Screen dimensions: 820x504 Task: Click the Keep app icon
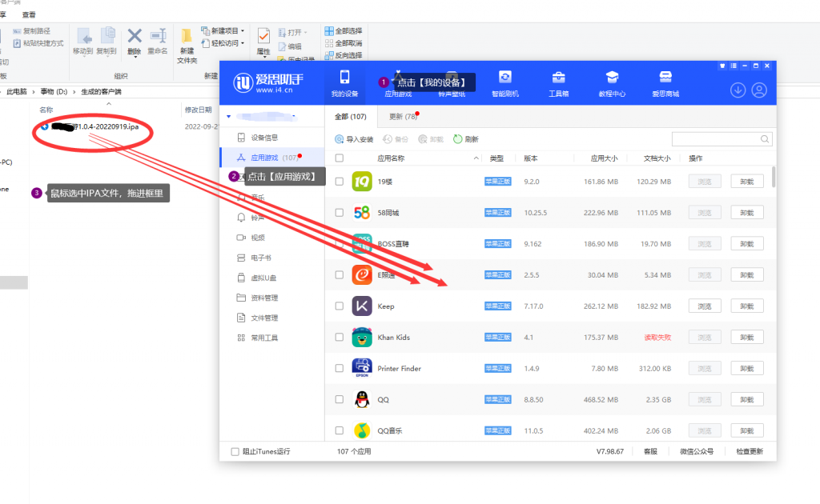pos(362,306)
